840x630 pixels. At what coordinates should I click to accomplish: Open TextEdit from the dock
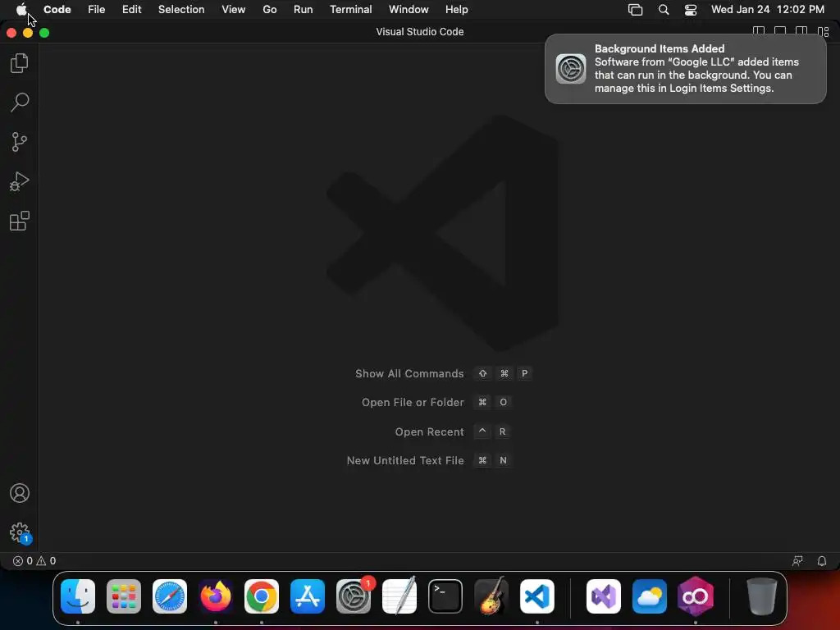click(x=399, y=596)
